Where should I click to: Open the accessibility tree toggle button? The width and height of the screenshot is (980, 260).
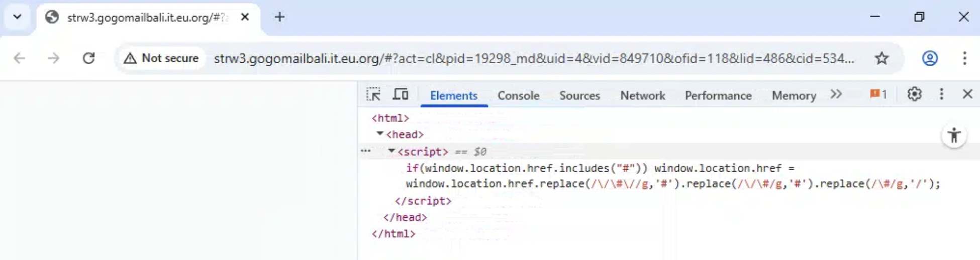tap(954, 136)
